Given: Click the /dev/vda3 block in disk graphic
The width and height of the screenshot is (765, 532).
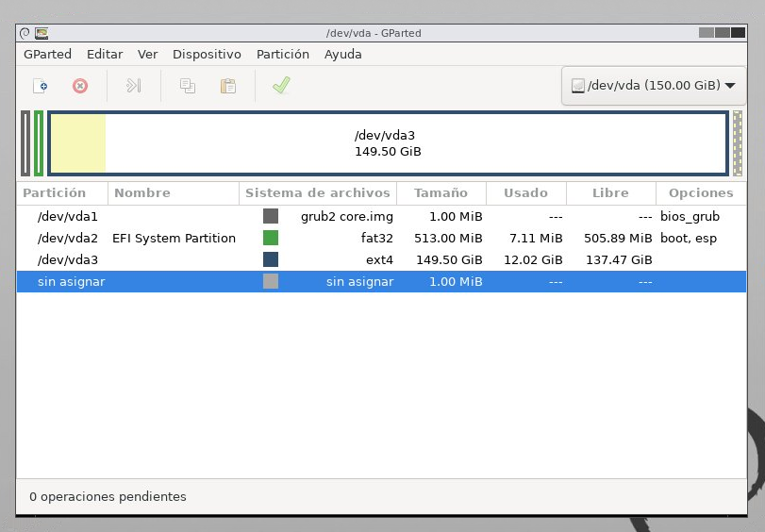Looking at the screenshot, I should pos(387,143).
